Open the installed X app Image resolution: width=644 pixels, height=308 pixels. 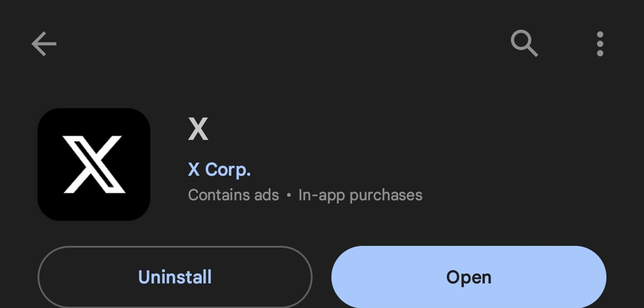[x=469, y=277]
